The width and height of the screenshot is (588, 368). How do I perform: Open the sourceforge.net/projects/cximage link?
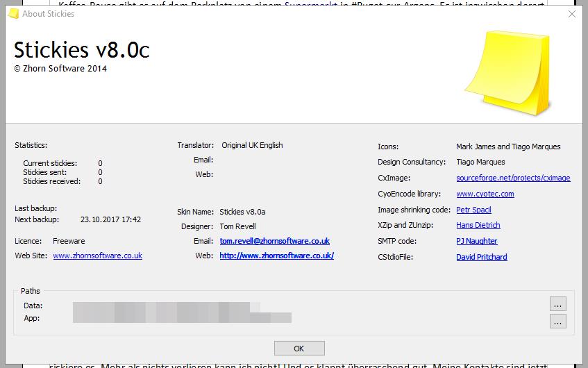(x=513, y=178)
